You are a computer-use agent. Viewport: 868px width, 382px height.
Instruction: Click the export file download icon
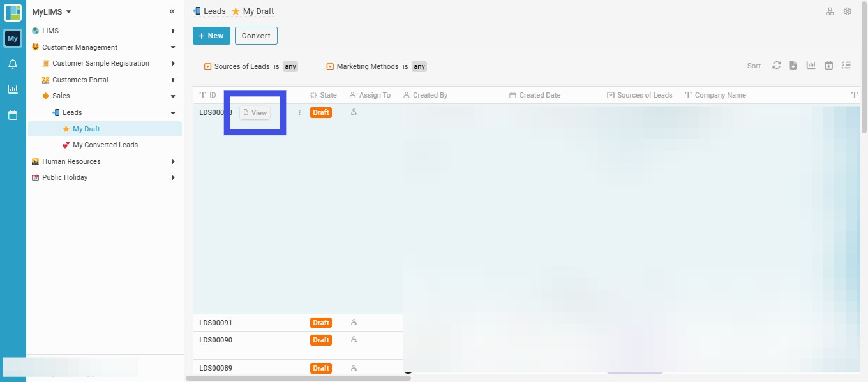click(x=793, y=65)
